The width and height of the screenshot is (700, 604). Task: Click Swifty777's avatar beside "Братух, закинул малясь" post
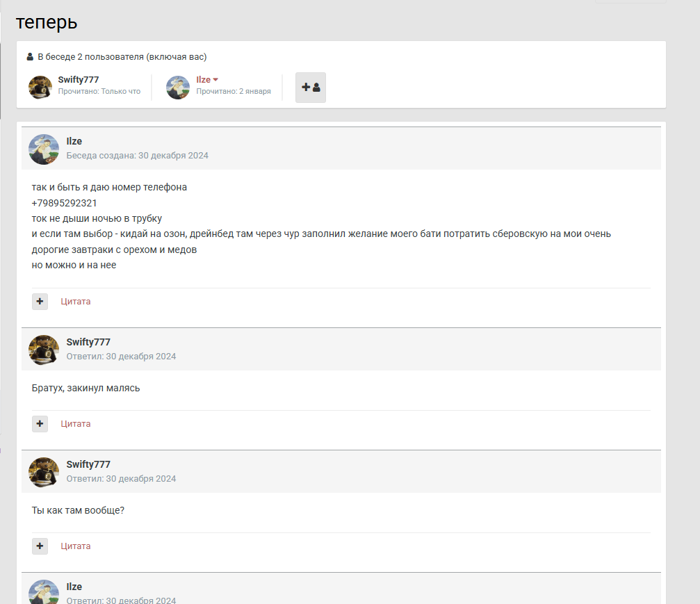44,350
